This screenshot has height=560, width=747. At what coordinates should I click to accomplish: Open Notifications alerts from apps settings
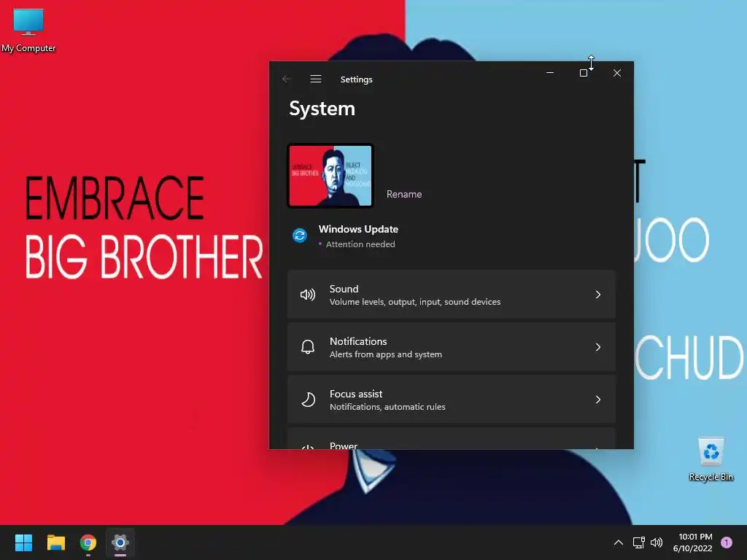pos(451,347)
